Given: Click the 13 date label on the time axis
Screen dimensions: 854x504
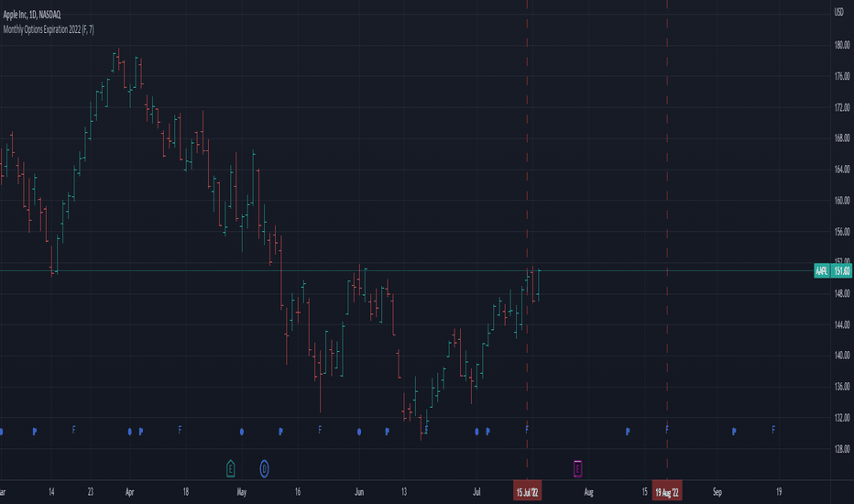Looking at the screenshot, I should click(x=403, y=492).
